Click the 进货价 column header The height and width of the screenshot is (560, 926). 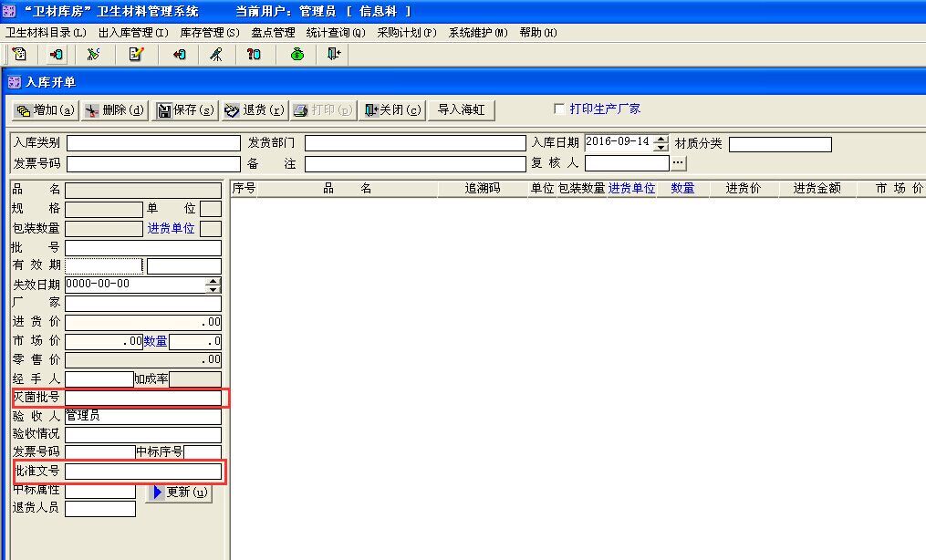[744, 189]
